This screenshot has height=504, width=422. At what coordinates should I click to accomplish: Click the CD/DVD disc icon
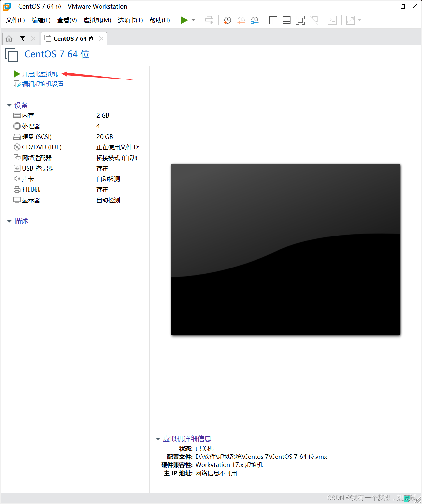[17, 147]
